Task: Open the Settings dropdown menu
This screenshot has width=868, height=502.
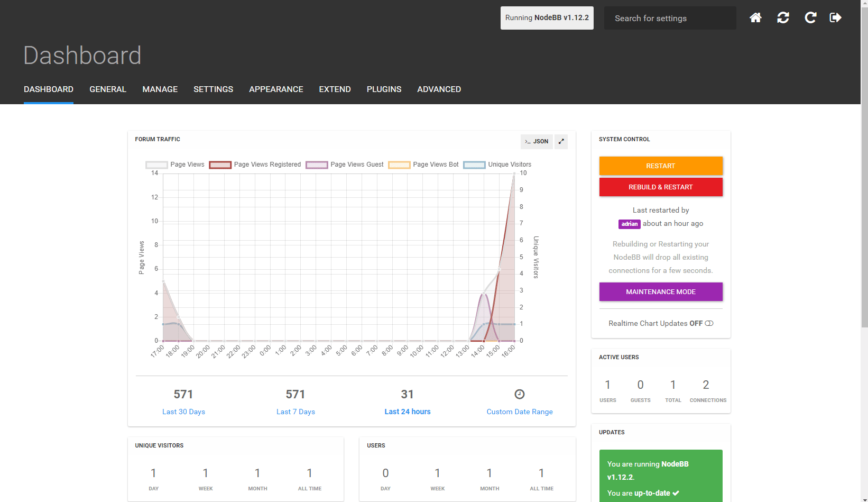Action: tap(213, 89)
